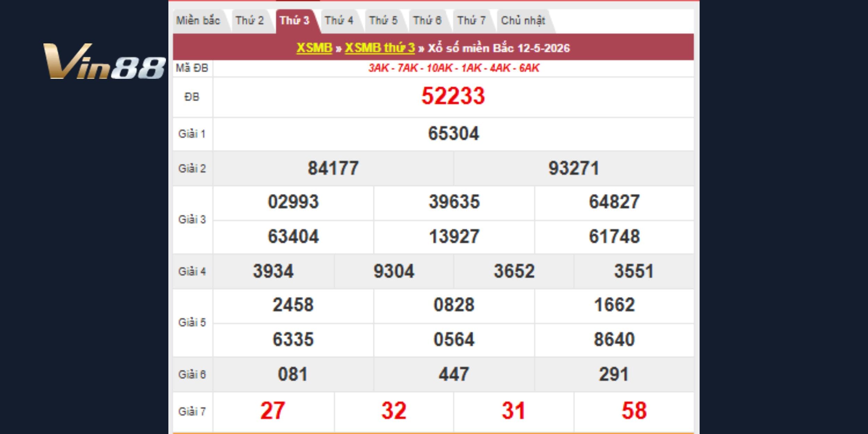Select fourth prize number 3551
Viewport: 868px width, 434px height.
(634, 272)
